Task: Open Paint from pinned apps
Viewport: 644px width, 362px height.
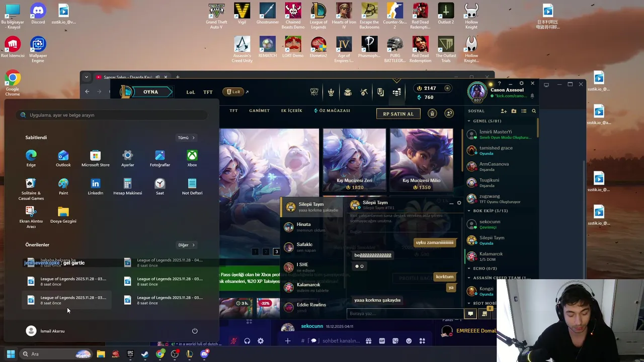Action: (x=63, y=187)
